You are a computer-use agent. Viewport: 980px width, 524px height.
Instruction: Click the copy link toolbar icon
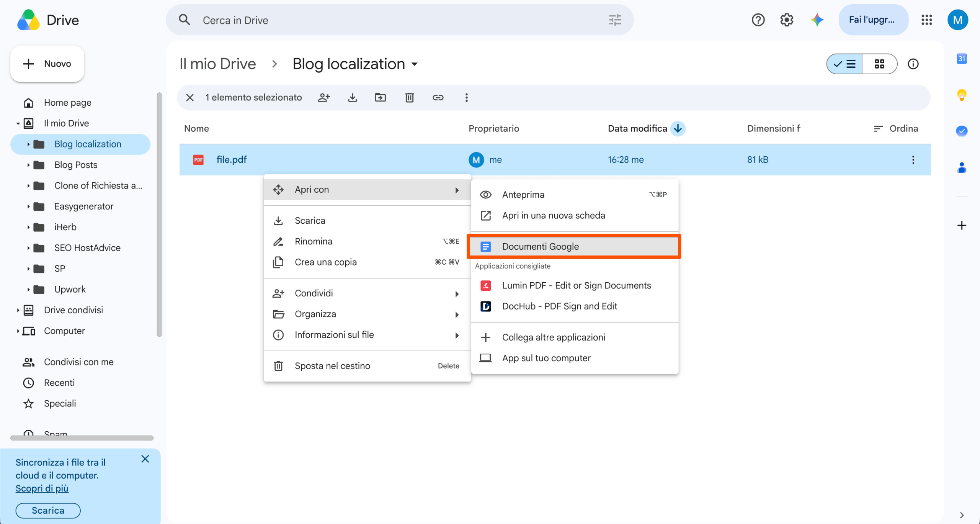pos(438,98)
